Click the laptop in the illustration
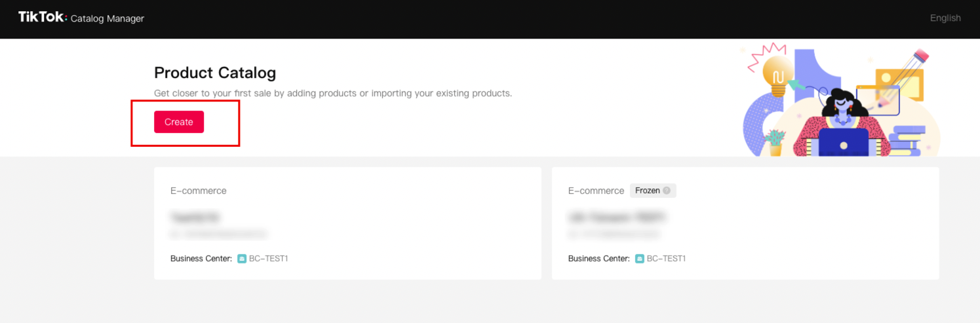Image resolution: width=980 pixels, height=323 pixels. (x=844, y=142)
